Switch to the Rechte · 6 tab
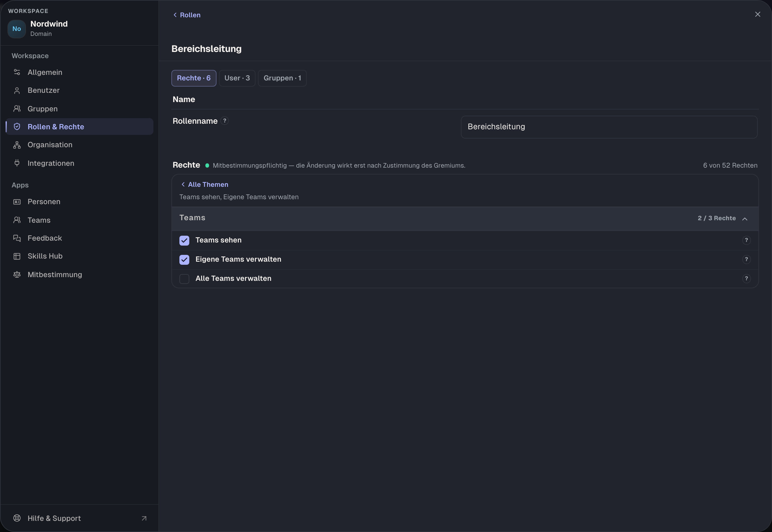Viewport: 772px width, 532px height. click(x=194, y=78)
